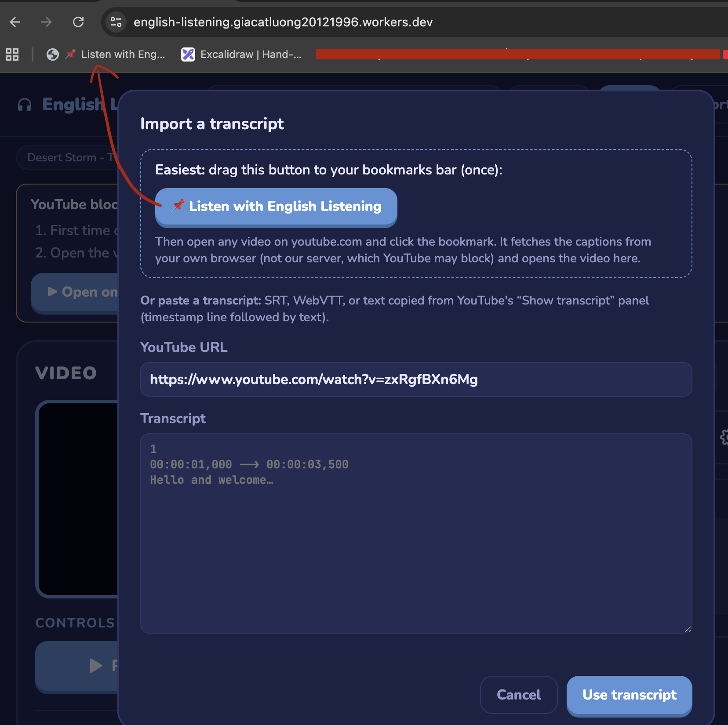Go back using the browser back arrow

tap(15, 22)
